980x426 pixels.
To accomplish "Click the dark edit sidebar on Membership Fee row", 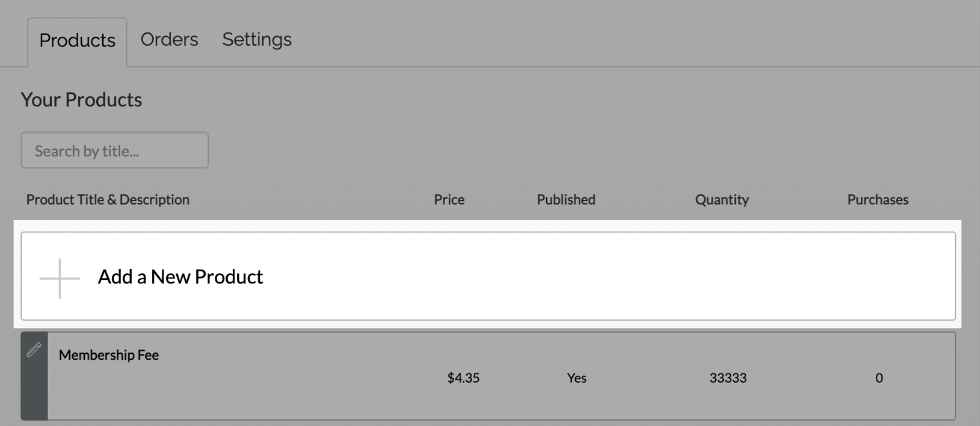I will 34,375.
